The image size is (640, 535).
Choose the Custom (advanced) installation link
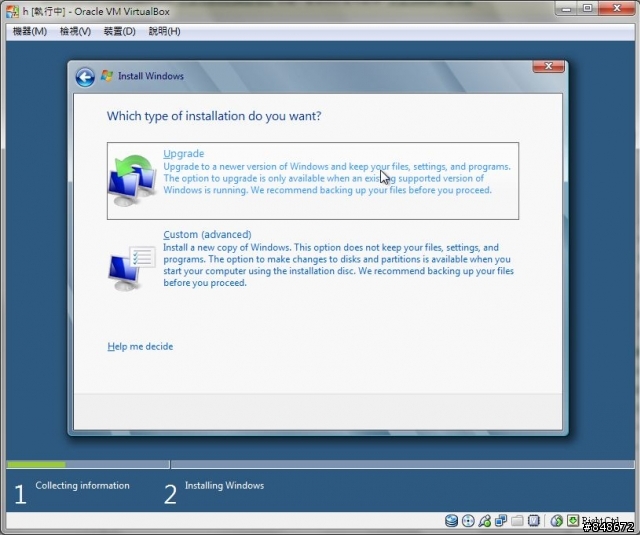207,234
